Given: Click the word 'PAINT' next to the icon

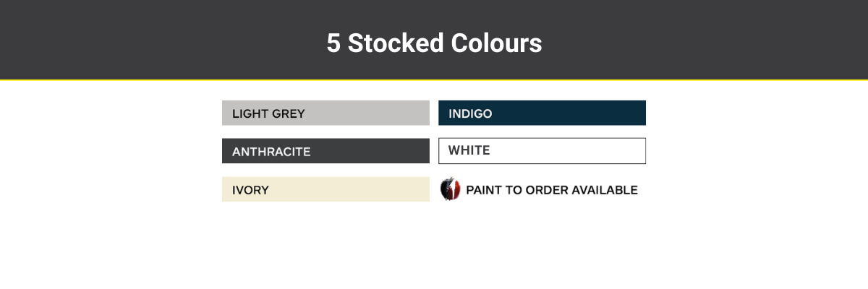Looking at the screenshot, I should tap(482, 190).
